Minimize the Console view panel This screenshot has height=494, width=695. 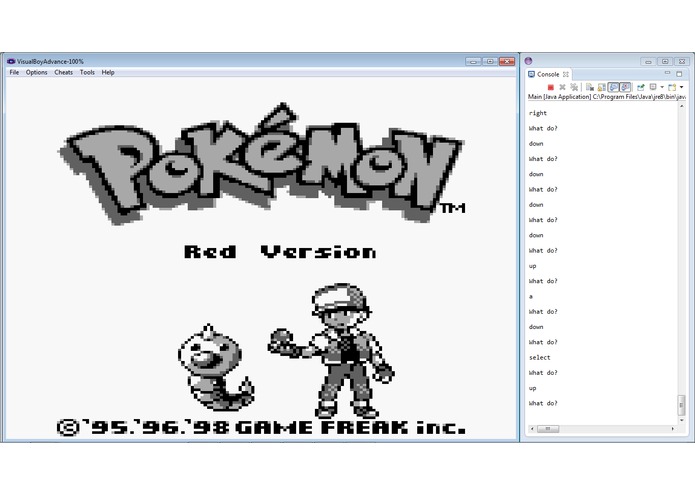click(668, 73)
